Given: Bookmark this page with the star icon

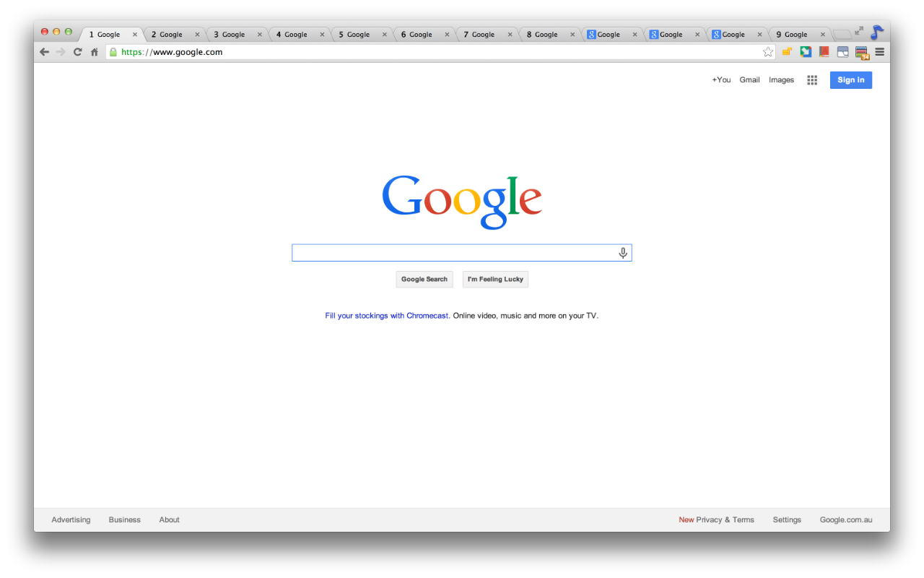Looking at the screenshot, I should pos(768,52).
